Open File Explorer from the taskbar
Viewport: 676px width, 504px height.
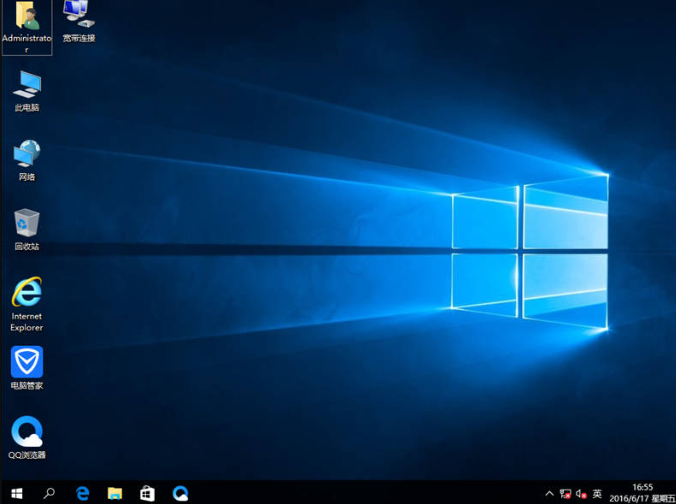(115, 493)
